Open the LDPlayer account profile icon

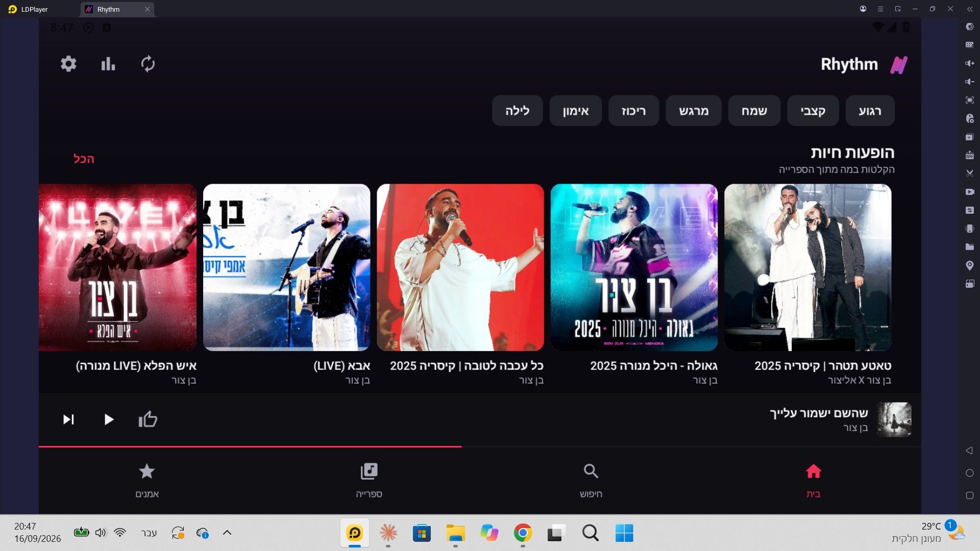[x=863, y=9]
